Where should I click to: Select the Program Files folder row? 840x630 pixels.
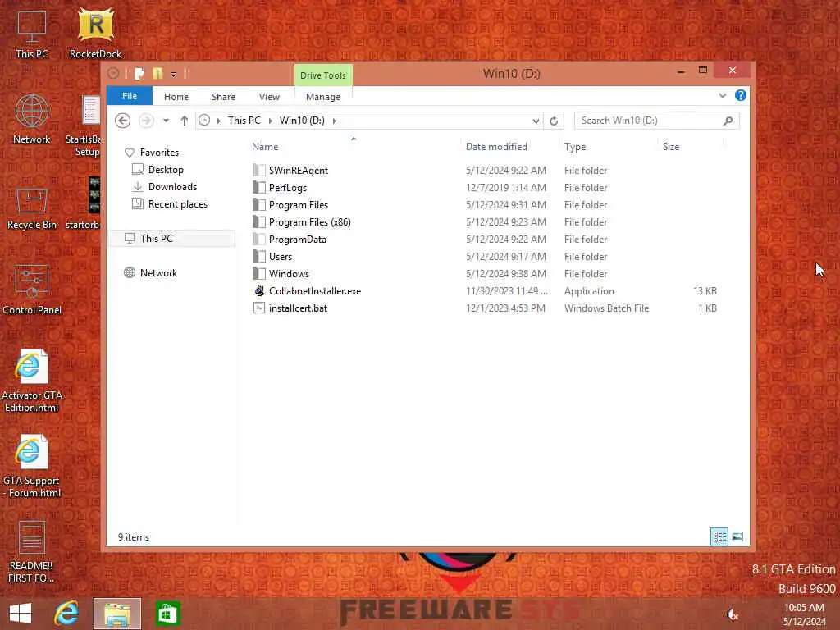(x=485, y=204)
